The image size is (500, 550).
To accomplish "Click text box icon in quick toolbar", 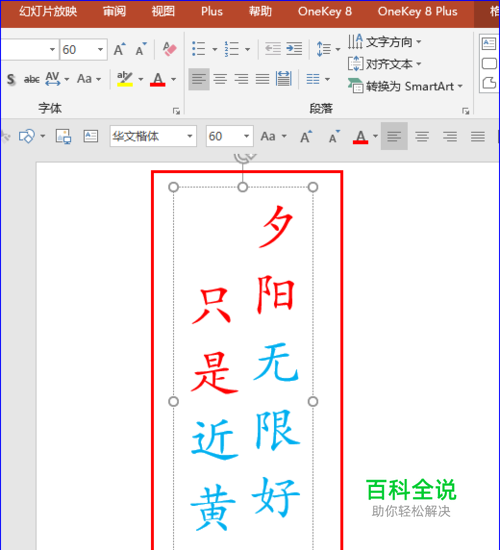I will 91,136.
